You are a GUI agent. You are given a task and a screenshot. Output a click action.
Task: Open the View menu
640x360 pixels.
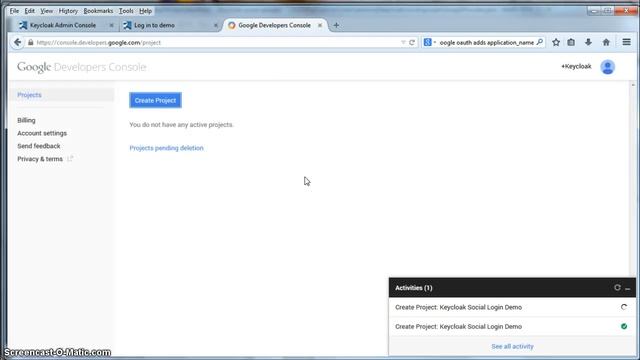(47, 11)
